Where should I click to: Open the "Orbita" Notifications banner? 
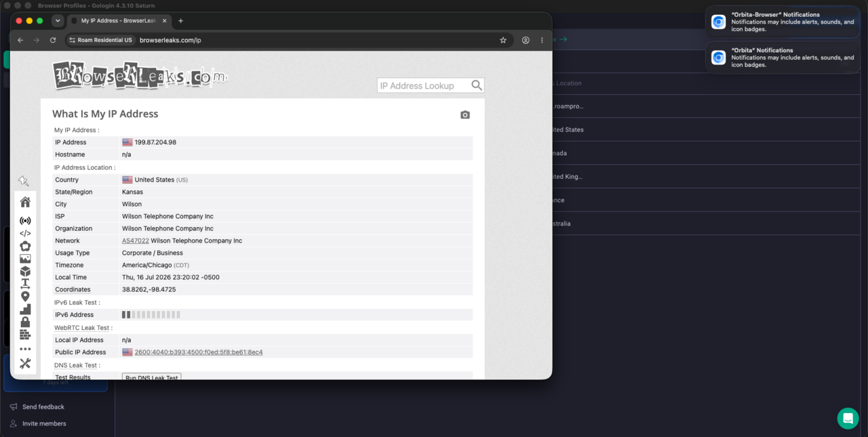click(x=783, y=58)
